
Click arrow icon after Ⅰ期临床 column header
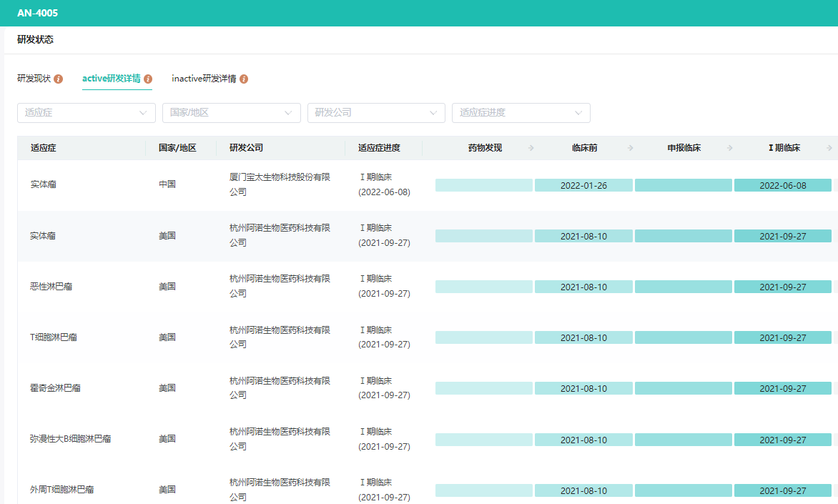[829, 148]
